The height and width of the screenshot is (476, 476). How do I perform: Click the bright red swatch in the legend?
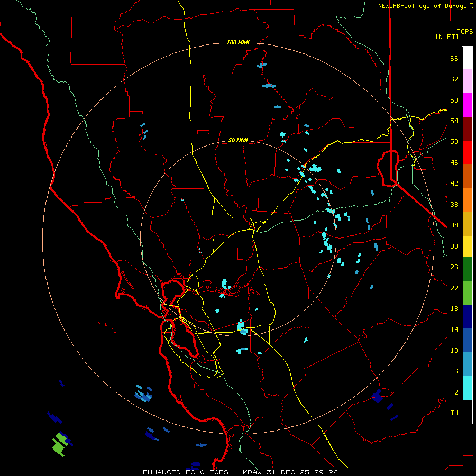[467, 152]
